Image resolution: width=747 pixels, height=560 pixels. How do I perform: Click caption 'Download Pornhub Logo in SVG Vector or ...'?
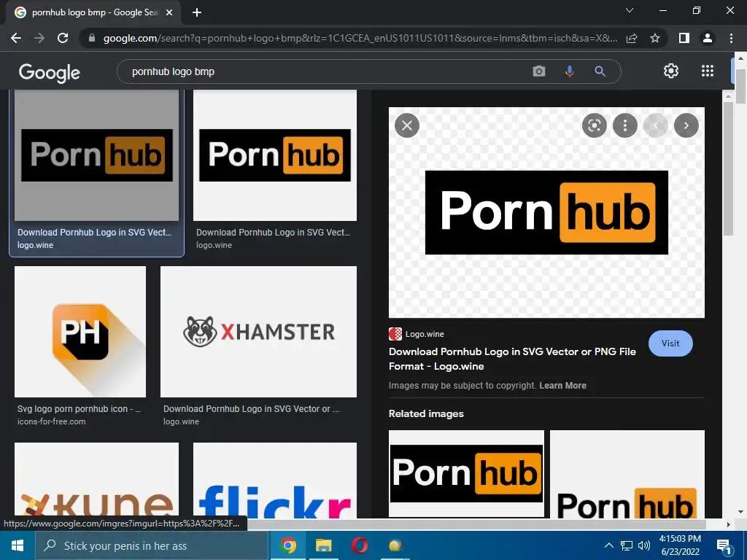(x=251, y=409)
